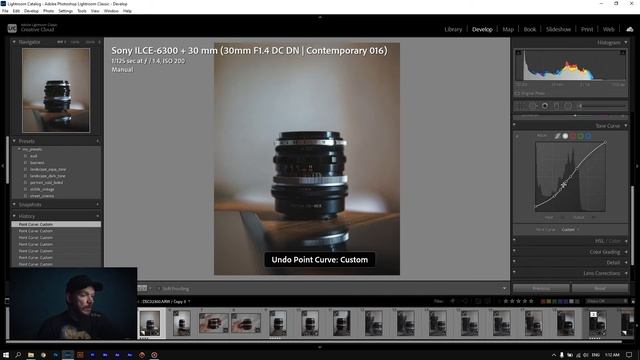
Task: Select the top Point Curve: Custom history step
Action: (x=56, y=224)
